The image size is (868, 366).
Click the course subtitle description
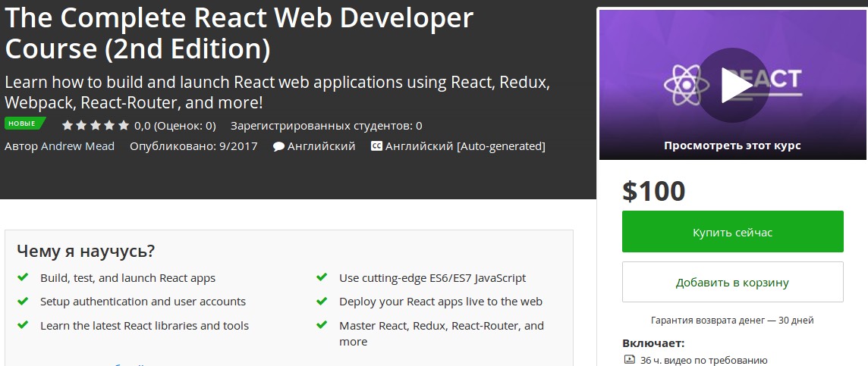point(277,92)
